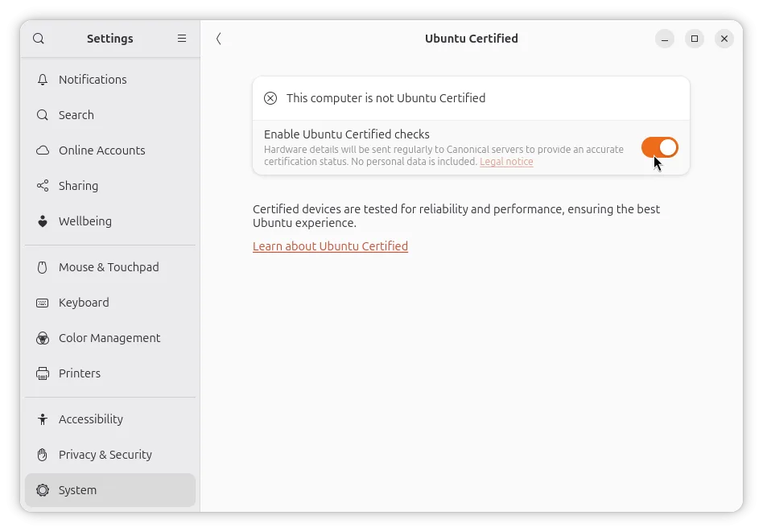
Task: Click the Color Management icon
Action: (43, 338)
